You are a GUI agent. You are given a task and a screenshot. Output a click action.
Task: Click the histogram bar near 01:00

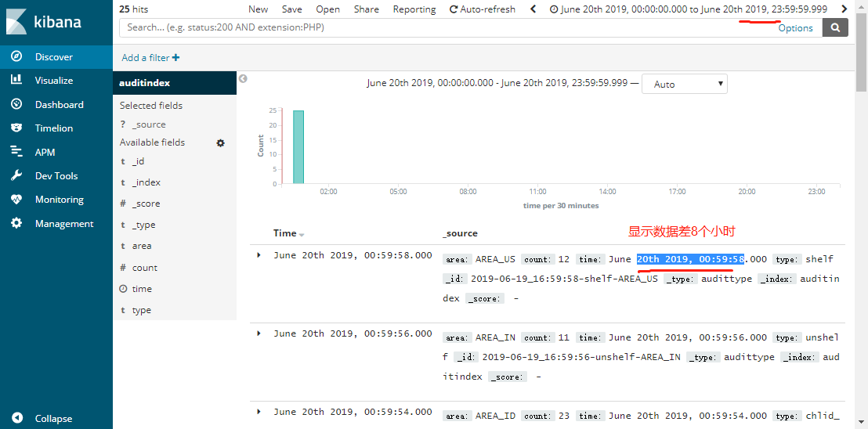coord(298,146)
